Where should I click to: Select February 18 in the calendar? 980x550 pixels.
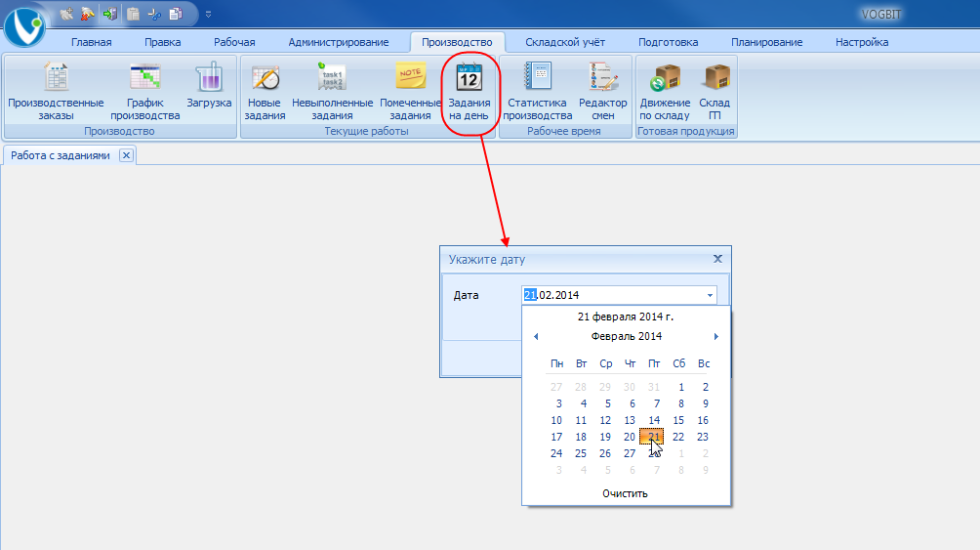pos(581,437)
